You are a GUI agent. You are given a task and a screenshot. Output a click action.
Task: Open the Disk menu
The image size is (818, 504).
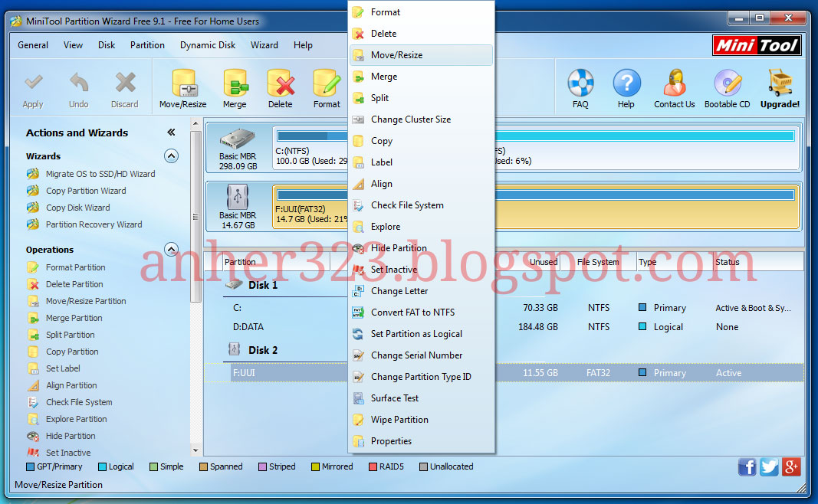[x=107, y=45]
